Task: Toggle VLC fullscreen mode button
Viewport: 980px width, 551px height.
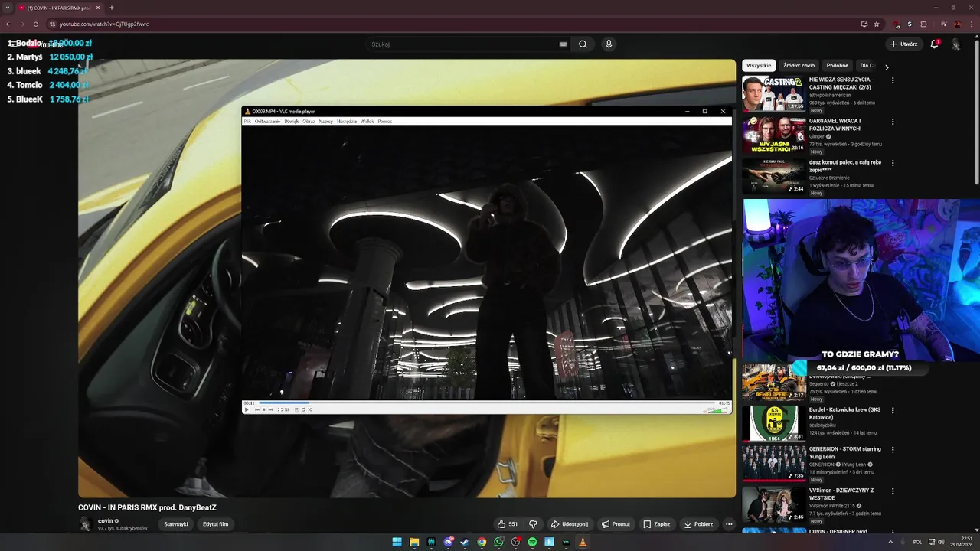Action: [280, 409]
